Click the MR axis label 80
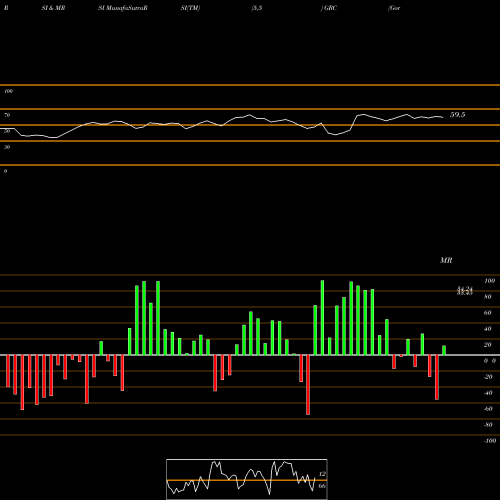The height and width of the screenshot is (500, 500). pos(488,297)
